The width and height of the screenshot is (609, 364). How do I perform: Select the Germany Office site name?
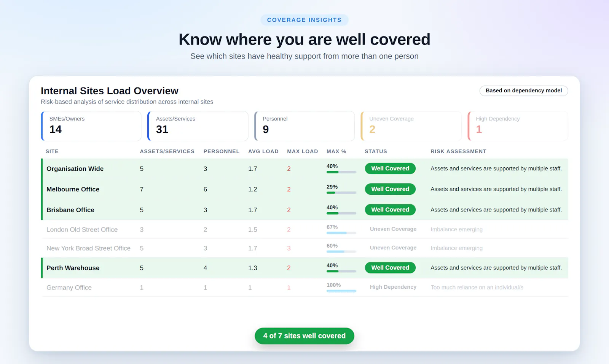69,288
